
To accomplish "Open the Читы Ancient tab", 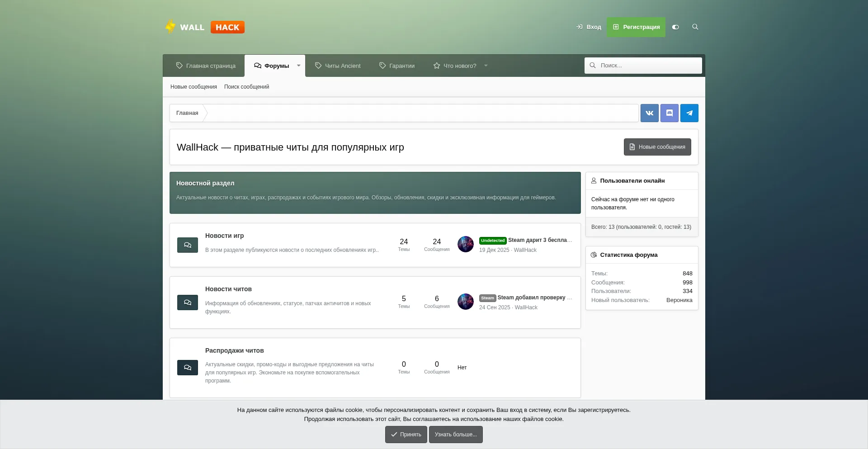I will click(338, 66).
